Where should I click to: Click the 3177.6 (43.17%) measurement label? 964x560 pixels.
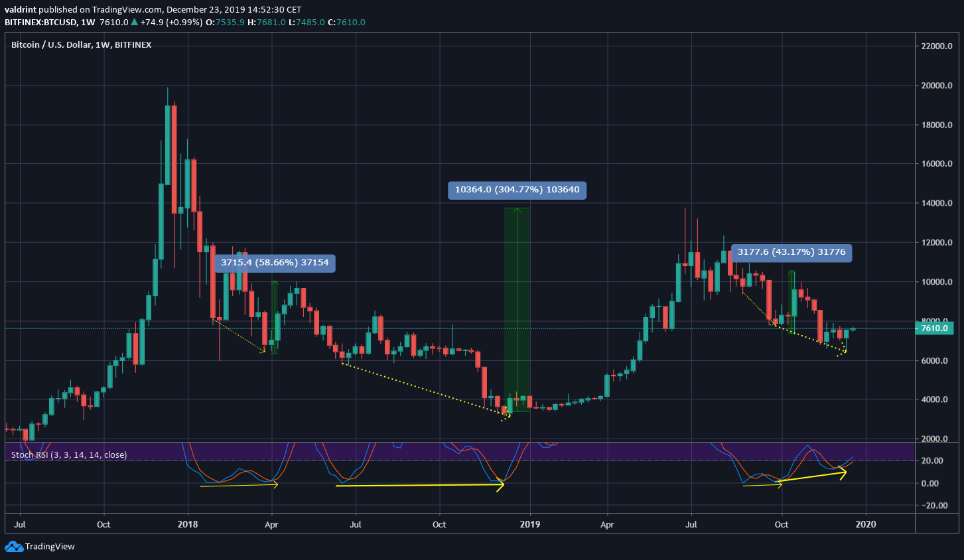[792, 252]
